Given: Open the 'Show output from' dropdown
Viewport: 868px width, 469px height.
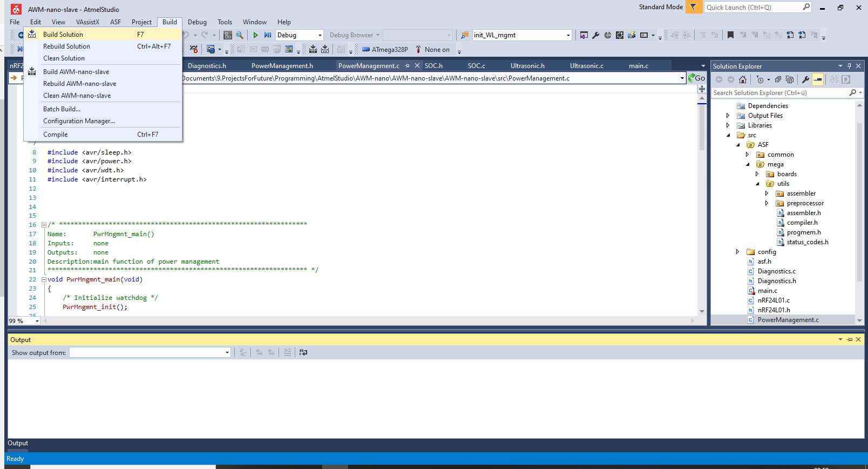Looking at the screenshot, I should [x=227, y=352].
